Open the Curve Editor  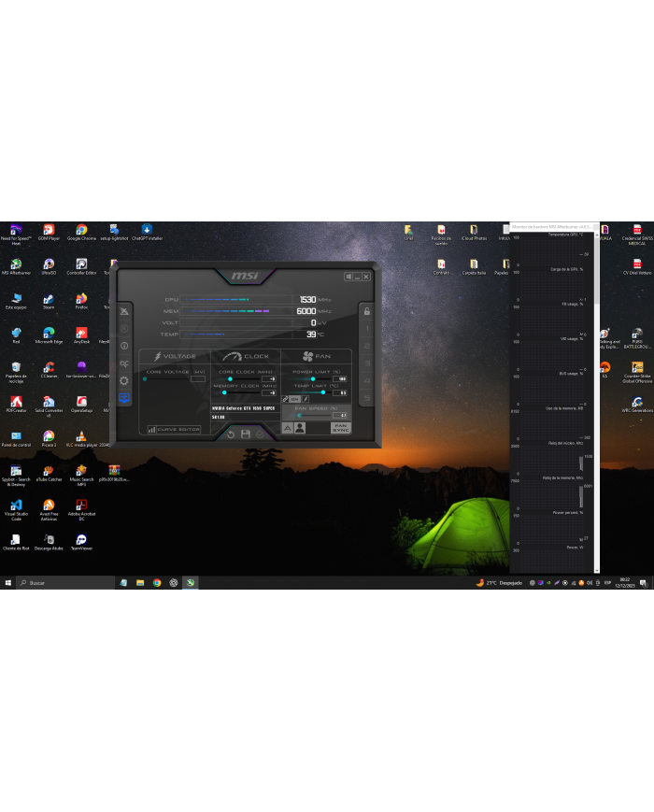tap(174, 429)
